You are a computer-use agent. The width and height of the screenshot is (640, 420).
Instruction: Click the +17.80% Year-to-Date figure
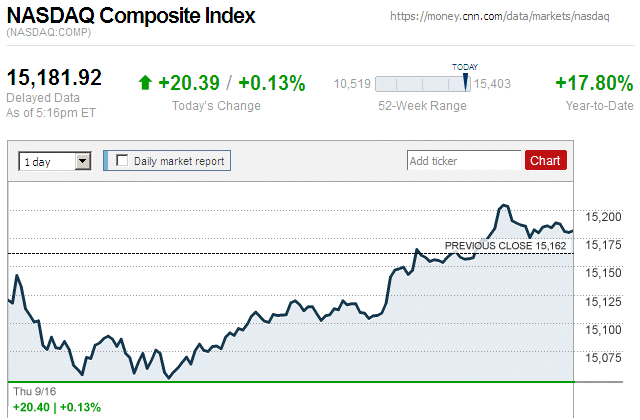[596, 83]
